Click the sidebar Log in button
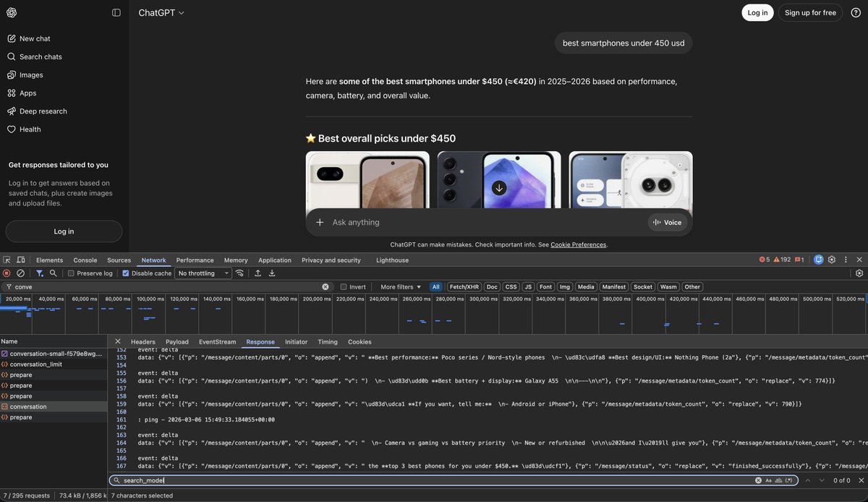The height and width of the screenshot is (502, 868). (64, 231)
